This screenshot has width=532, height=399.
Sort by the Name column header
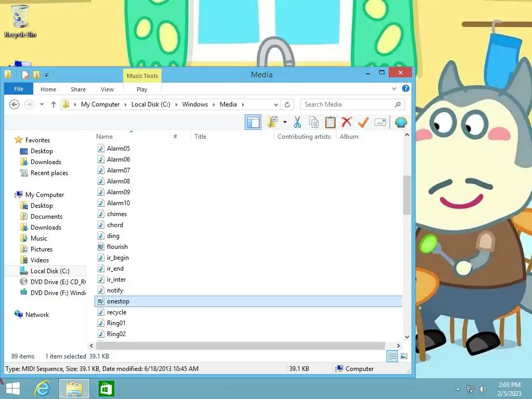(x=104, y=137)
